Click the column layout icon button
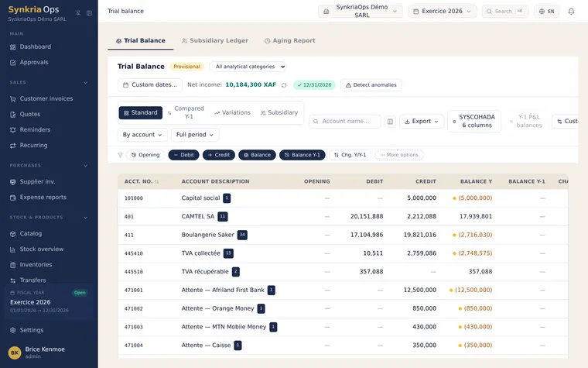This screenshot has height=368, width=588. 390,122
